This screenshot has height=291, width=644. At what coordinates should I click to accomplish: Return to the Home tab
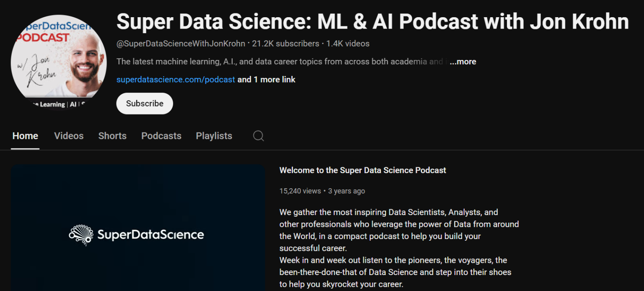pos(25,135)
